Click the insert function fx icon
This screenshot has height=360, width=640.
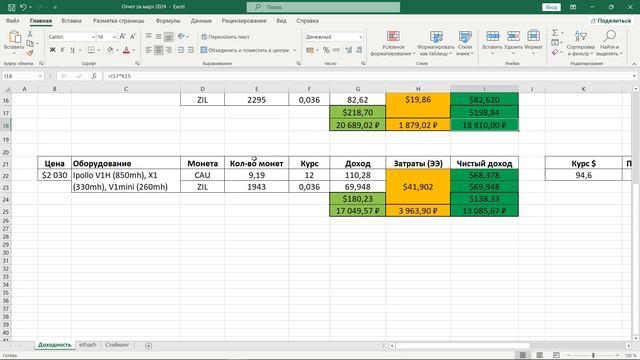(94, 76)
